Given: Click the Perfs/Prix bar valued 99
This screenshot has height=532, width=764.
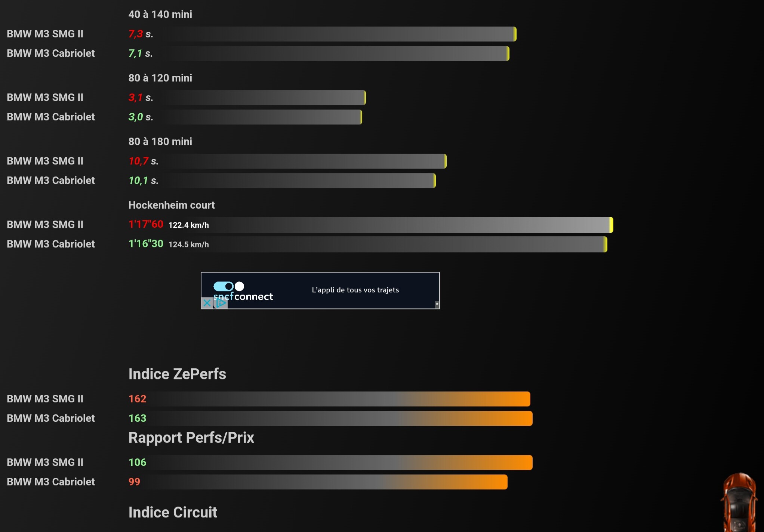Looking at the screenshot, I should tap(325, 482).
